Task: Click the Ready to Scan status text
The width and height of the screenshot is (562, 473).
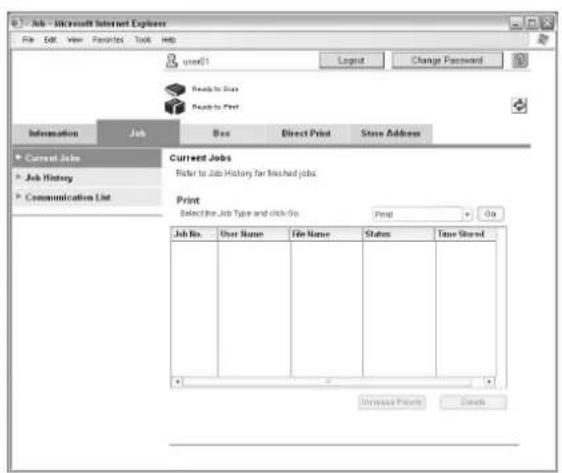Action: pos(215,89)
